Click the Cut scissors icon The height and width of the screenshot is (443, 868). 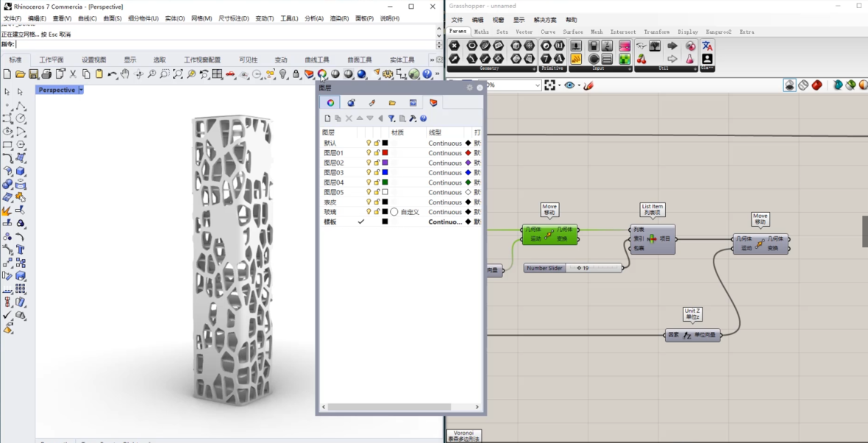73,74
